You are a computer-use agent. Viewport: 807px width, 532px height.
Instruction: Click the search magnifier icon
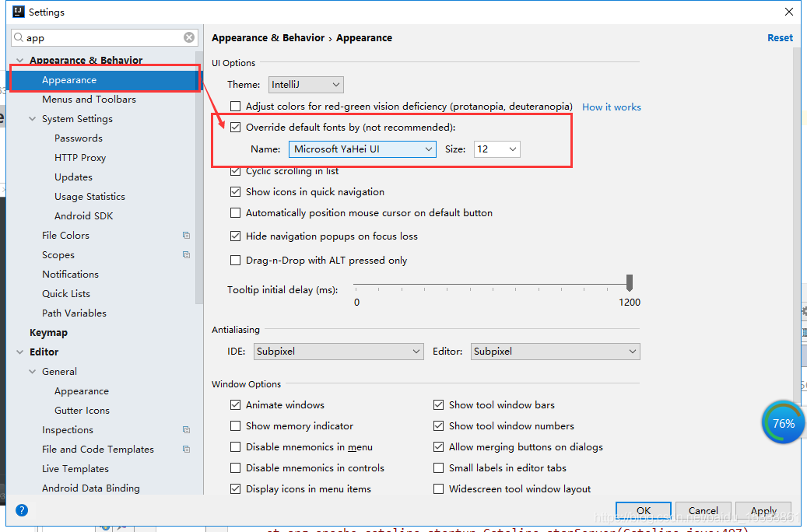click(19, 37)
